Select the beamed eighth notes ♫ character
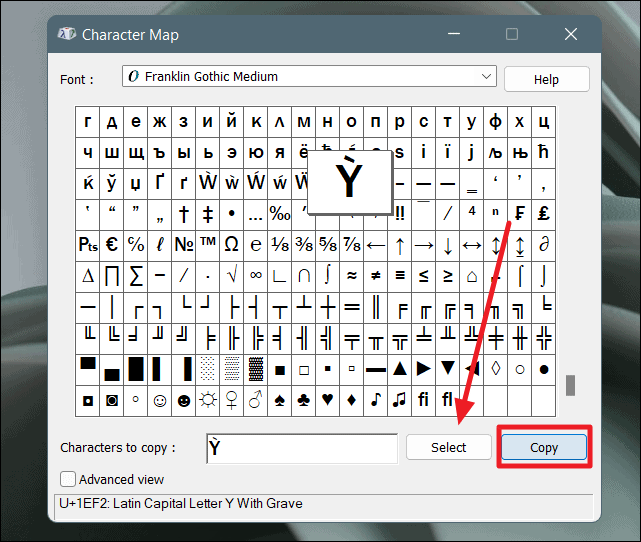 tap(400, 401)
